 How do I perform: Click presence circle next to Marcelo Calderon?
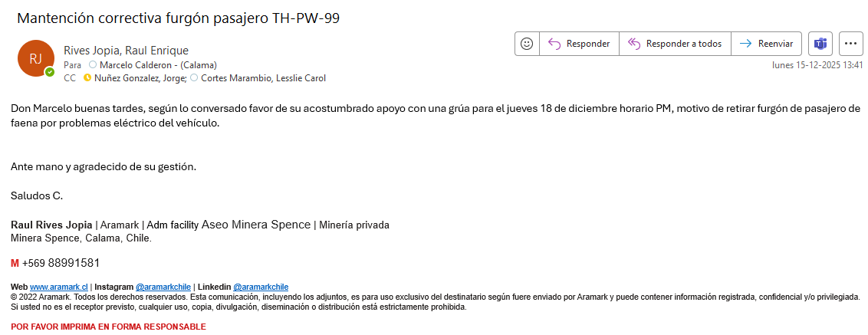tap(93, 65)
